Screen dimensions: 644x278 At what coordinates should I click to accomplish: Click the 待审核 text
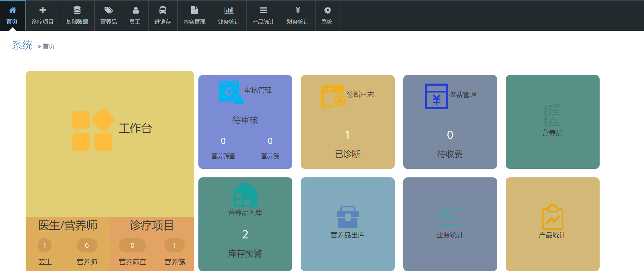point(245,120)
